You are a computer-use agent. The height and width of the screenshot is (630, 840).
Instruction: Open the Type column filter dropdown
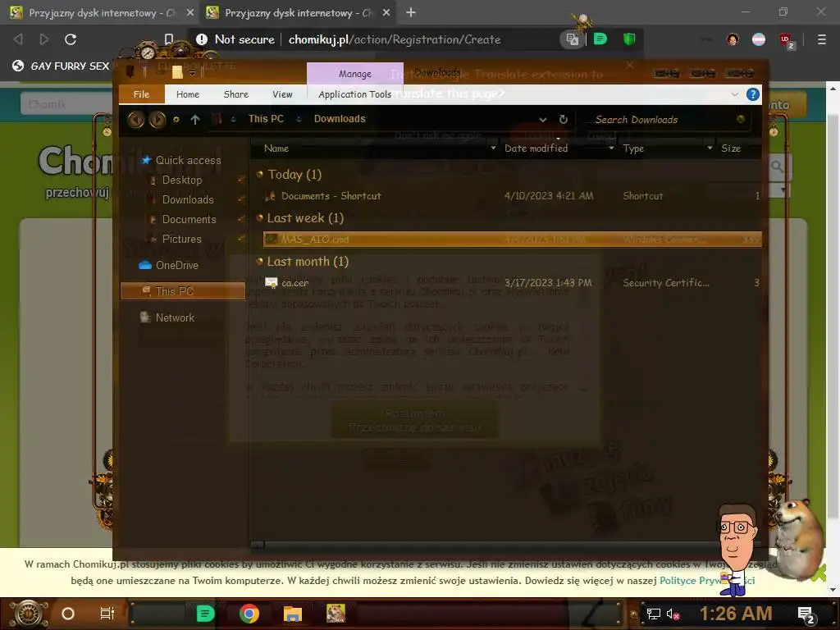(x=710, y=148)
